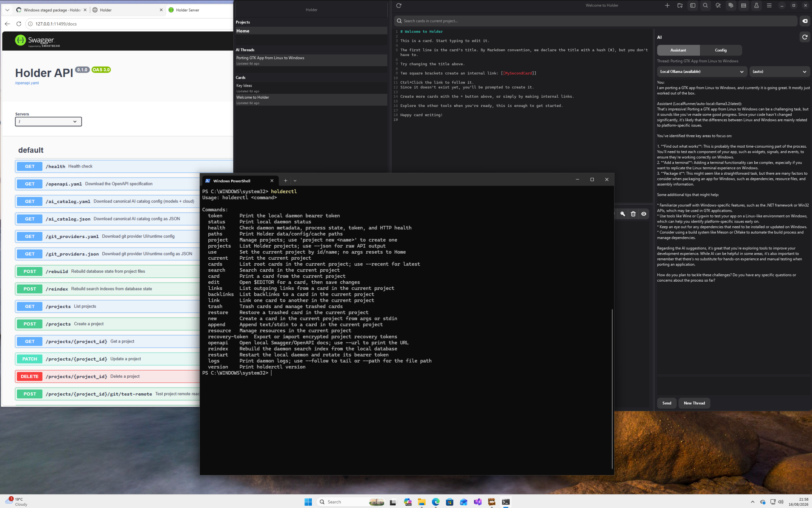Reload the Swagger docs page in browser
Image resolution: width=812 pixels, height=508 pixels.
point(19,24)
